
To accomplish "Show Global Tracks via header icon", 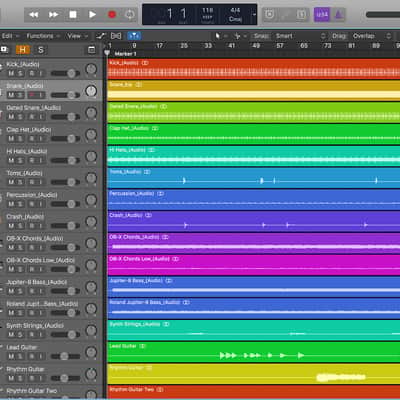I will click(x=91, y=50).
